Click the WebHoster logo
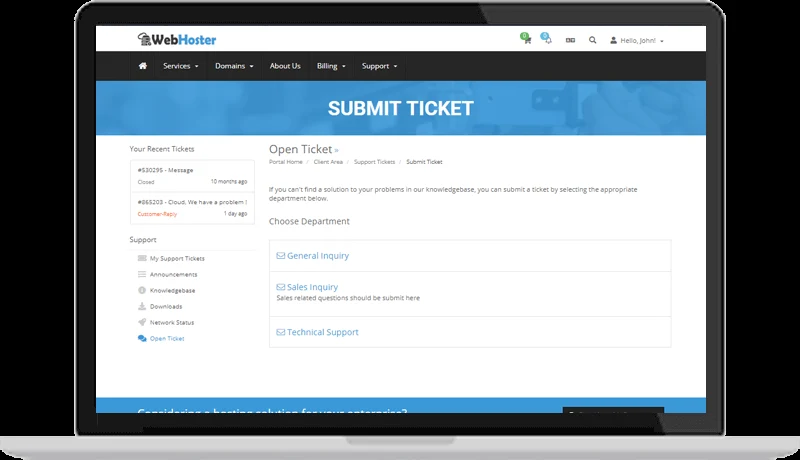800x460 pixels. [177, 39]
